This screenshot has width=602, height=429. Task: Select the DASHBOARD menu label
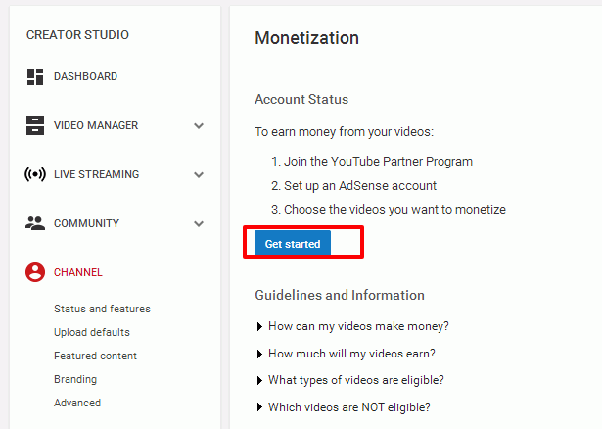pyautogui.click(x=85, y=76)
